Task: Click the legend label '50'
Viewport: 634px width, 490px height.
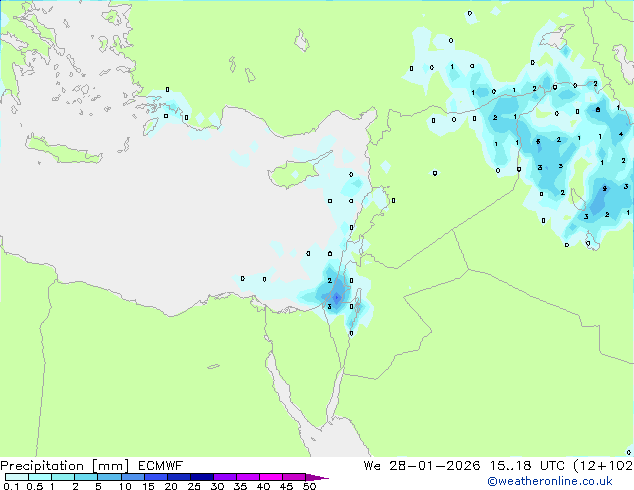Action: click(309, 486)
